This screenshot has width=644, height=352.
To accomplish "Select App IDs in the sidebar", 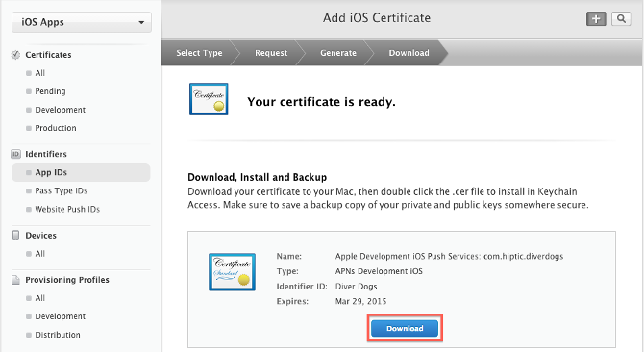I will 81,172.
